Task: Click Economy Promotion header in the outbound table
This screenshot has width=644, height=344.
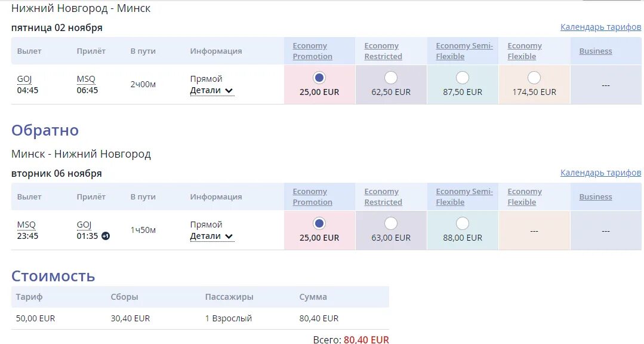Action: [x=312, y=51]
